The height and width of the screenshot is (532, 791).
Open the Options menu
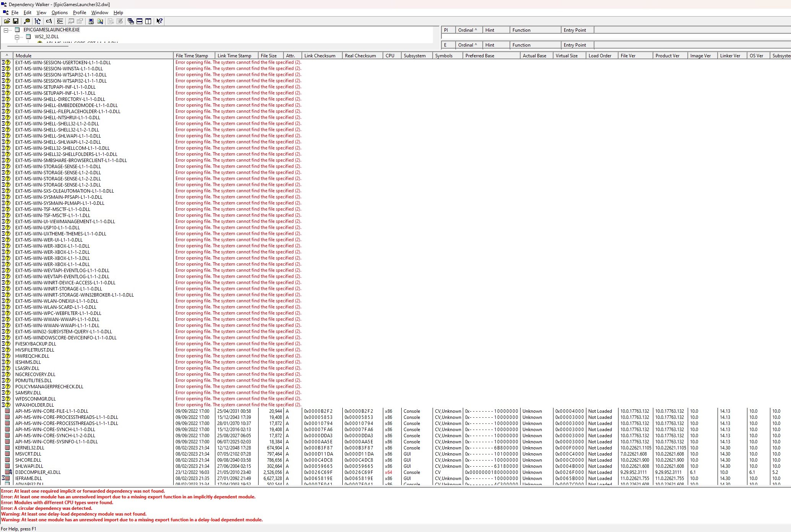(60, 13)
